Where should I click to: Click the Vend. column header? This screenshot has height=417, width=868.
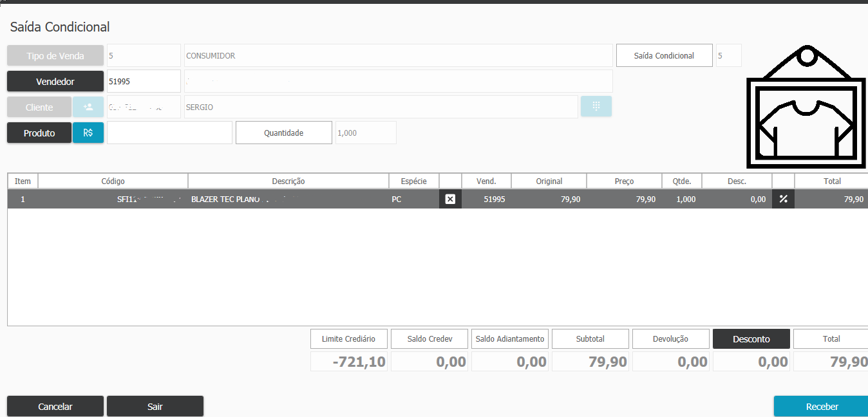coord(486,181)
